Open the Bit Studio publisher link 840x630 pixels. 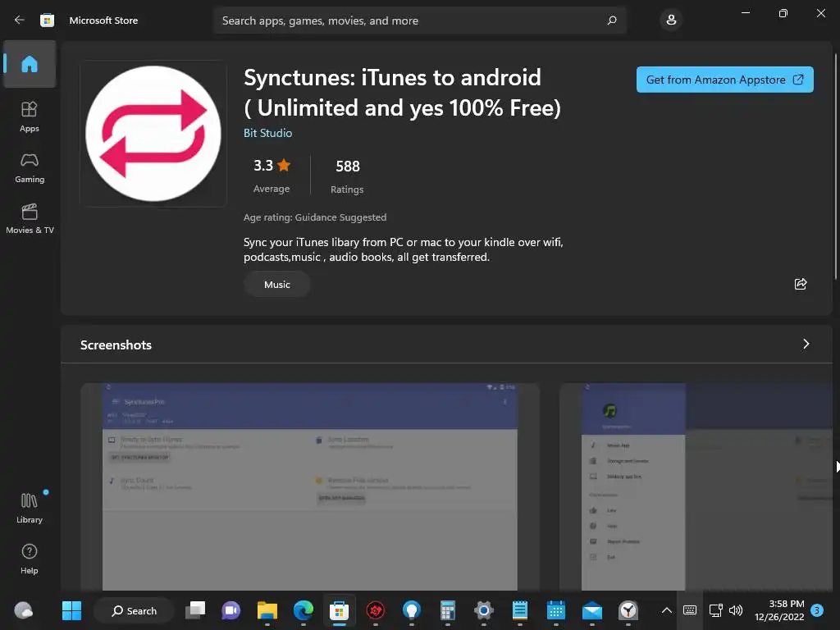tap(268, 133)
